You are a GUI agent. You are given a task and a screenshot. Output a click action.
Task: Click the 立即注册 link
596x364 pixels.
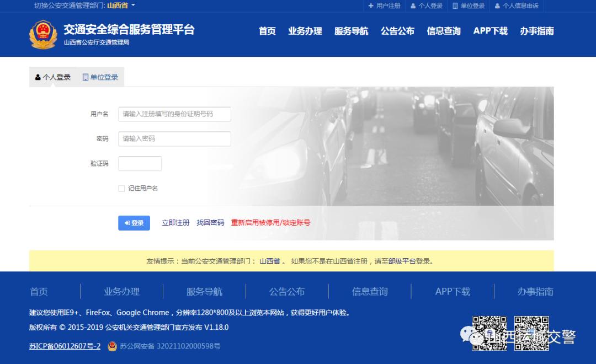tap(175, 223)
